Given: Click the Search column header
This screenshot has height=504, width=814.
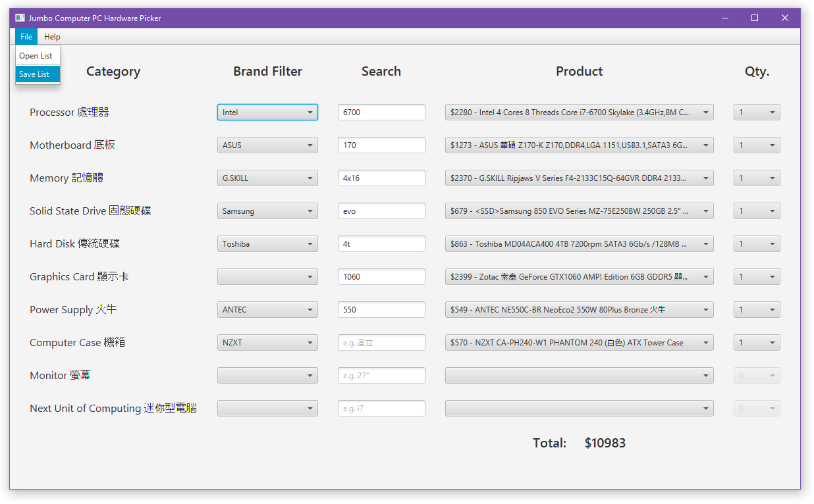Looking at the screenshot, I should coord(381,71).
